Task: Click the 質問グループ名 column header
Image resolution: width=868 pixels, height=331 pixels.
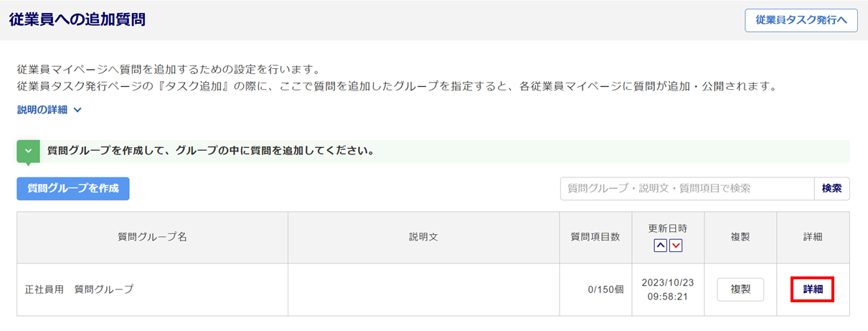Action: click(x=152, y=238)
